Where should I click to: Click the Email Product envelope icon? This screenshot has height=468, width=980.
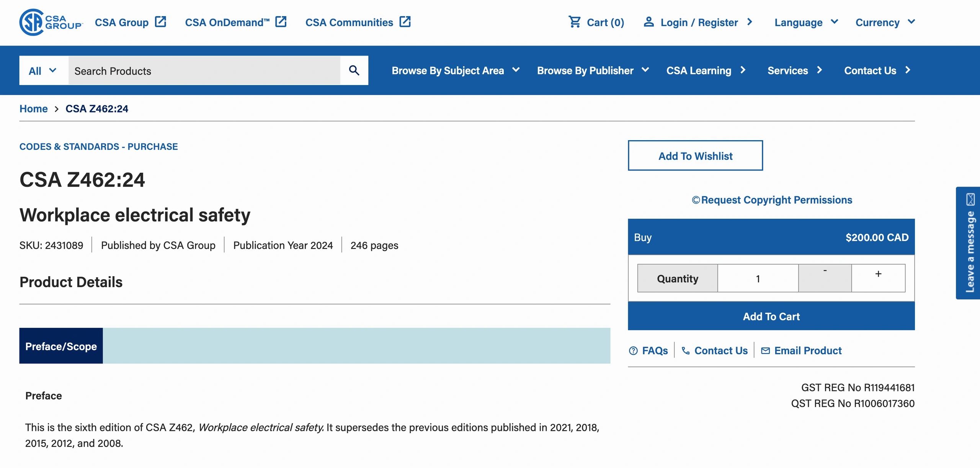pyautogui.click(x=765, y=351)
